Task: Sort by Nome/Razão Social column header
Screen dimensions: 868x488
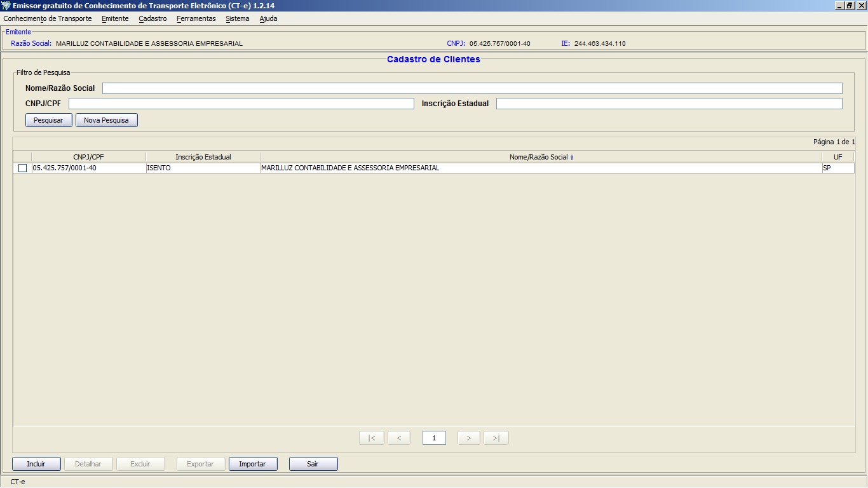Action: [541, 157]
